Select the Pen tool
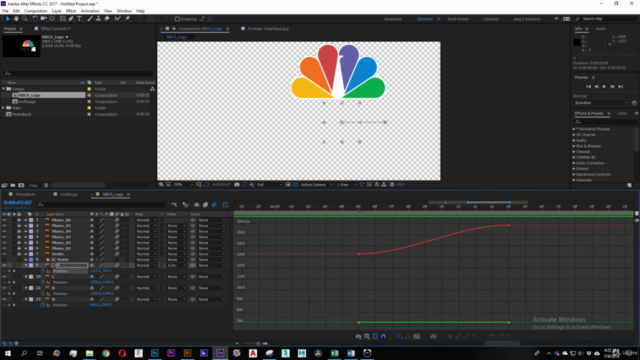This screenshot has width=640, height=360. (71, 19)
